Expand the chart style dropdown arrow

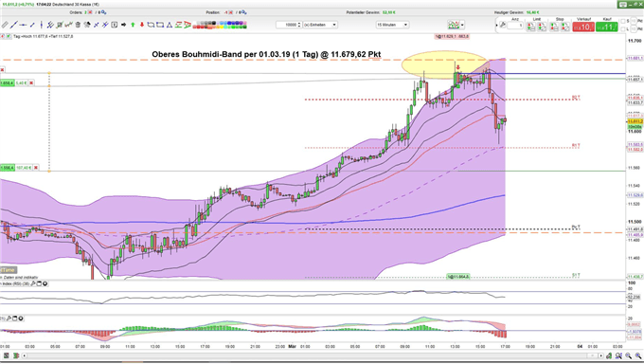tap(462, 25)
